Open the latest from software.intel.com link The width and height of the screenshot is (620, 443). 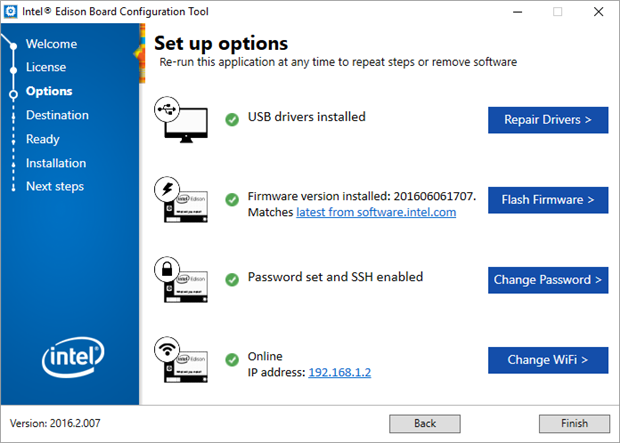tap(376, 213)
